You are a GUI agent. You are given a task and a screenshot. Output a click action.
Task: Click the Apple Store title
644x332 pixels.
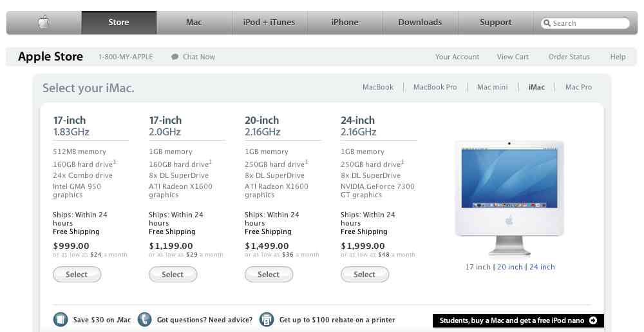[50, 57]
